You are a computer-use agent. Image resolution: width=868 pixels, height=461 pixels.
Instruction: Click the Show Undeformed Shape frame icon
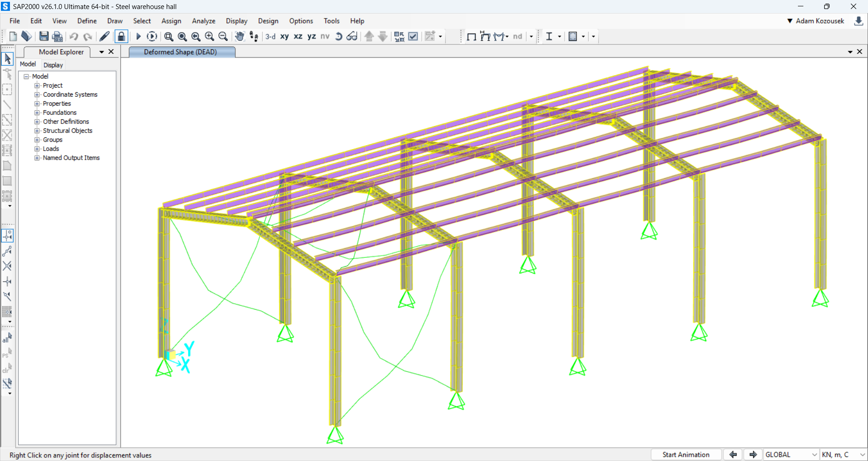[x=471, y=37]
